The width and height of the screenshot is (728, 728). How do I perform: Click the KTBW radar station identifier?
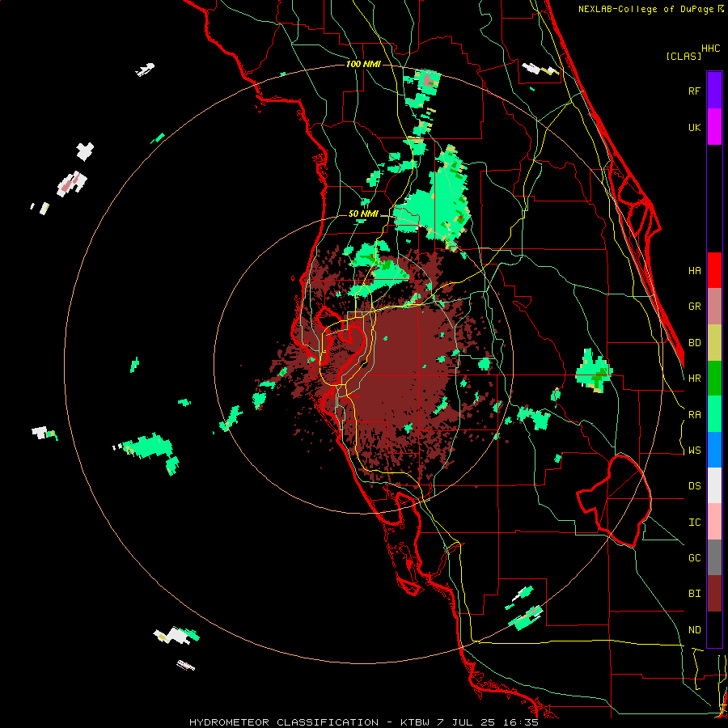414,722
